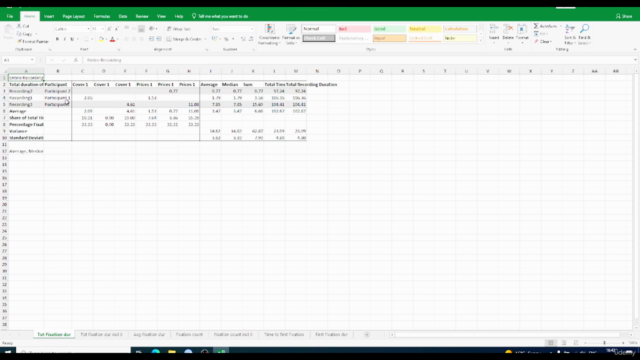Activate the Format Painter brush
The height and width of the screenshot is (360, 640).
(19, 41)
